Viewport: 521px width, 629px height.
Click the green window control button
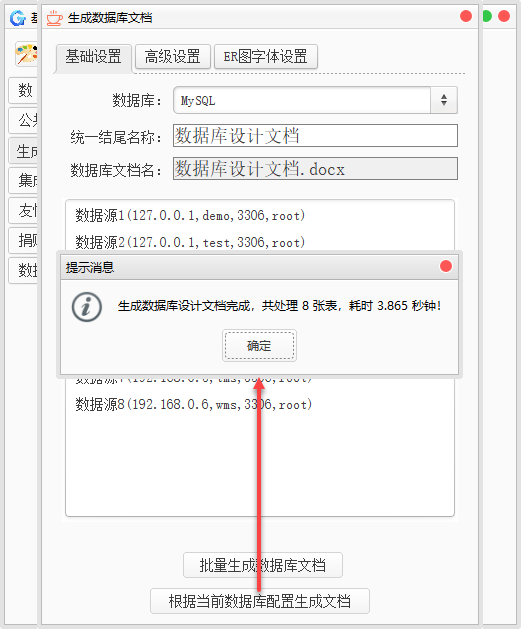pyautogui.click(x=487, y=16)
